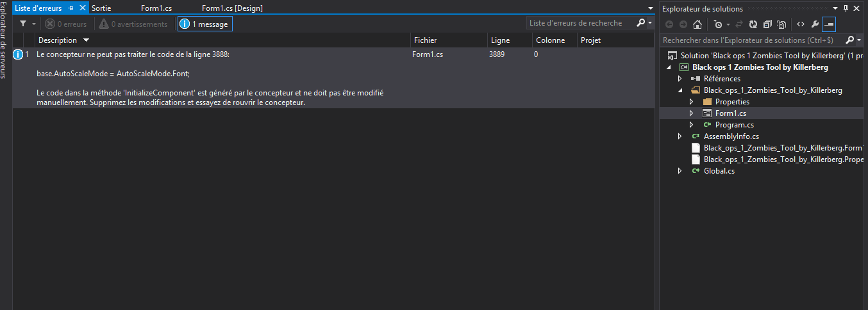The height and width of the screenshot is (310, 868).
Task: Switch to the Sortie tab
Action: tap(101, 8)
